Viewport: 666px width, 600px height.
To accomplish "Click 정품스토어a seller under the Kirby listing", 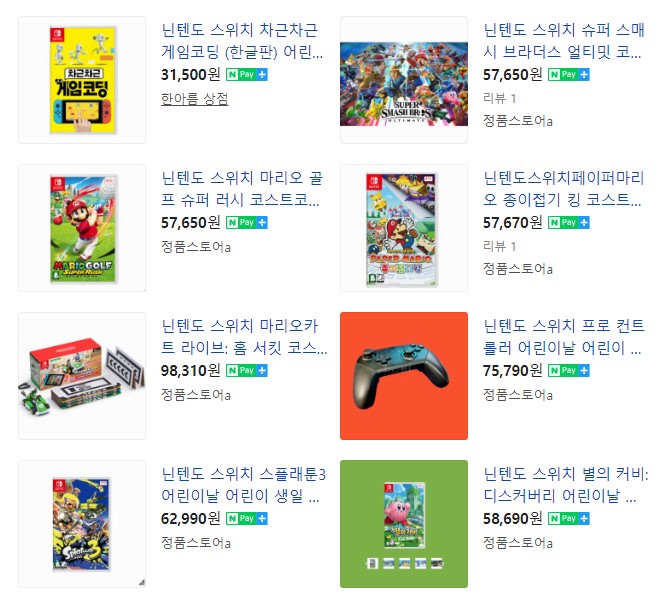I will pyautogui.click(x=518, y=543).
